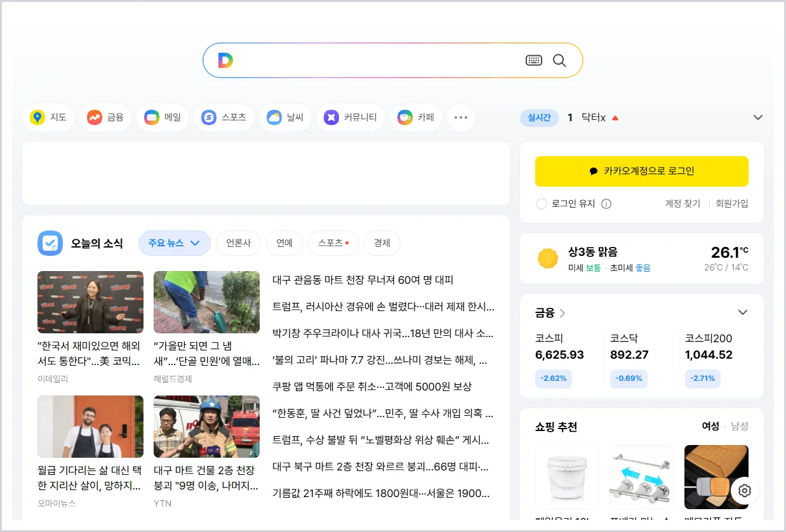Open headline 대구 북구 마트 2층 천장 와르르

point(381,467)
